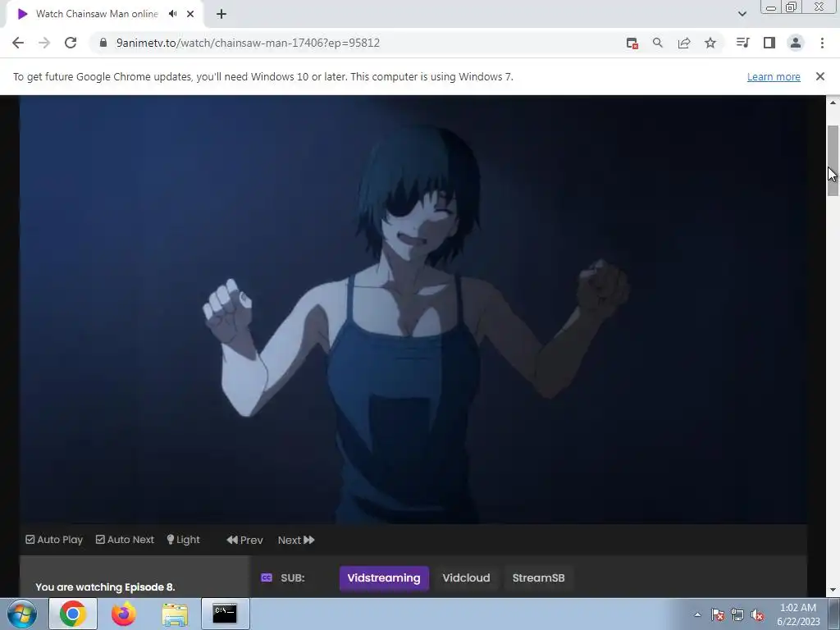Click the scrollbar up arrow
The height and width of the screenshot is (630, 840).
point(833,103)
